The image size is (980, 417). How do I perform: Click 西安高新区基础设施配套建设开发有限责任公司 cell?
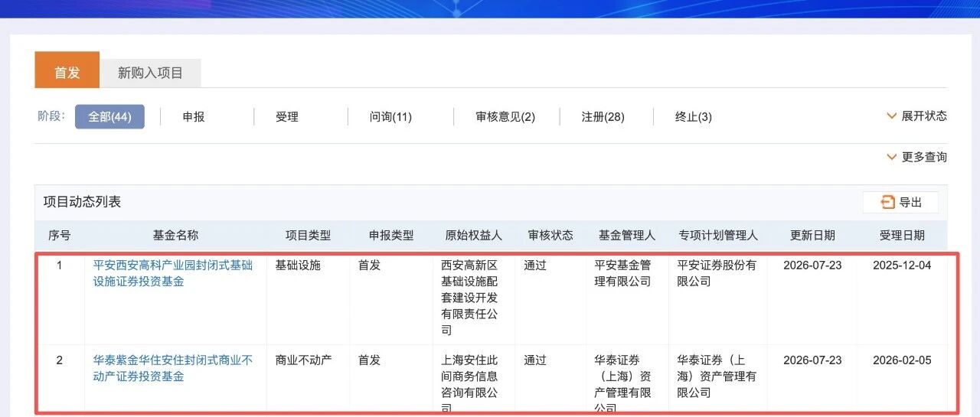click(469, 298)
